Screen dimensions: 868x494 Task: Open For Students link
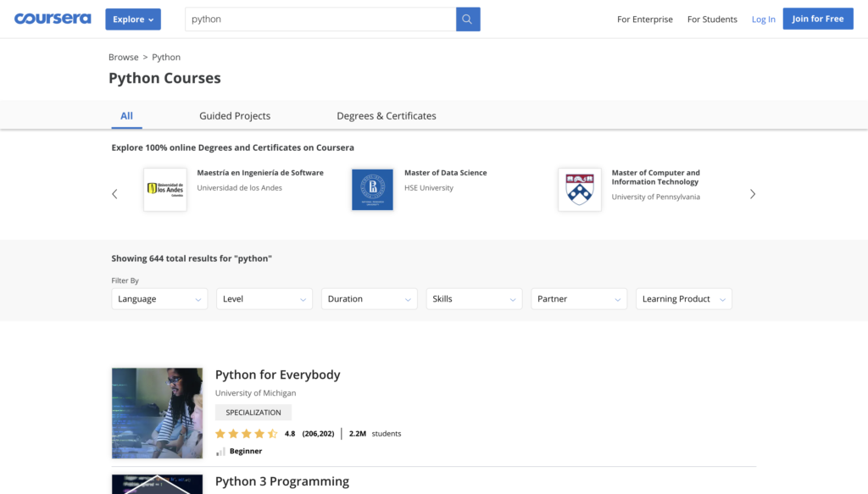[712, 19]
